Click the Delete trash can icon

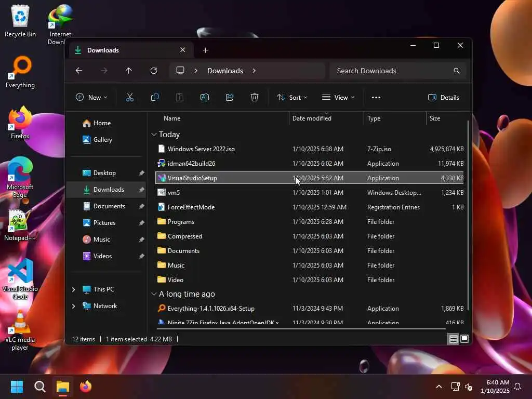point(255,97)
